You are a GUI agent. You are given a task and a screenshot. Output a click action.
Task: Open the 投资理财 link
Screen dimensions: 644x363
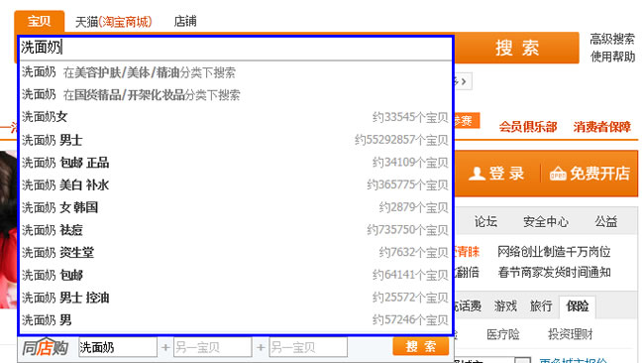click(x=571, y=334)
